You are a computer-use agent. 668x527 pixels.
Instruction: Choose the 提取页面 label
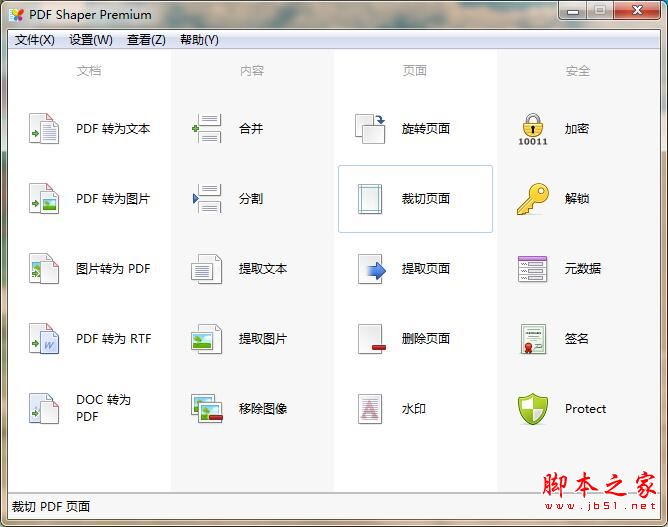tap(426, 269)
